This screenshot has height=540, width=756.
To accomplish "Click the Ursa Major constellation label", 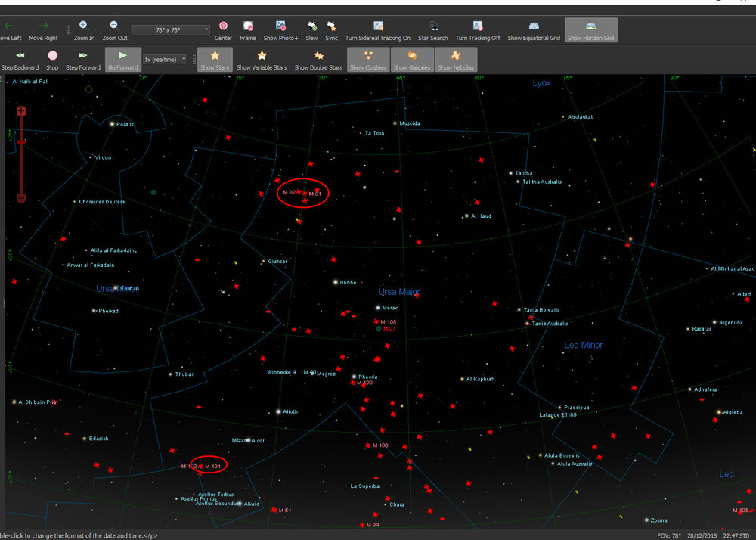I will pos(399,292).
